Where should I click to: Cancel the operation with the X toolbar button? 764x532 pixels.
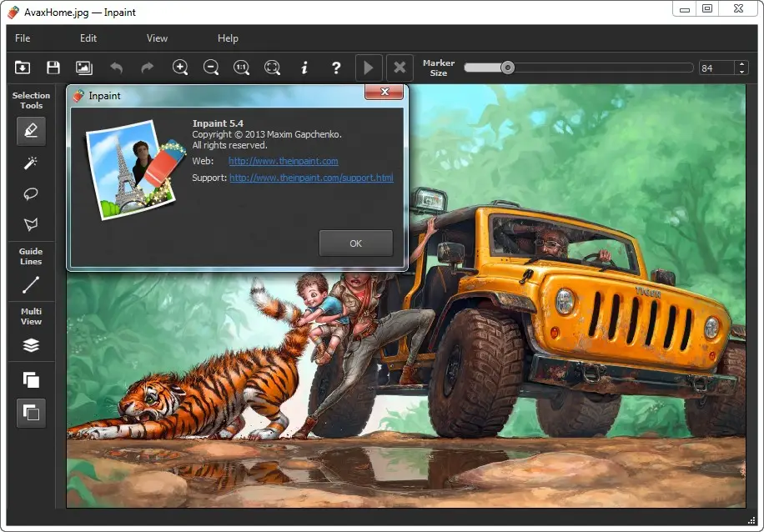point(400,68)
